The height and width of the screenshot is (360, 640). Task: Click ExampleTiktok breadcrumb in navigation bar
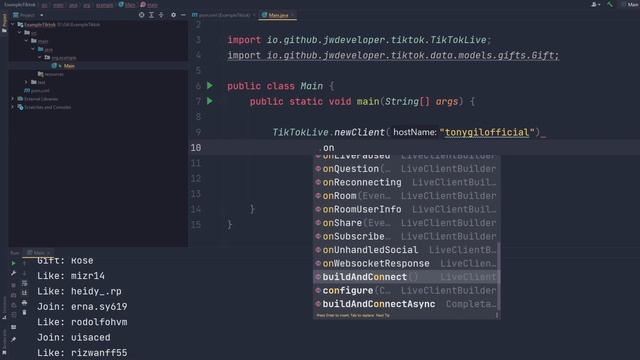tap(20, 4)
